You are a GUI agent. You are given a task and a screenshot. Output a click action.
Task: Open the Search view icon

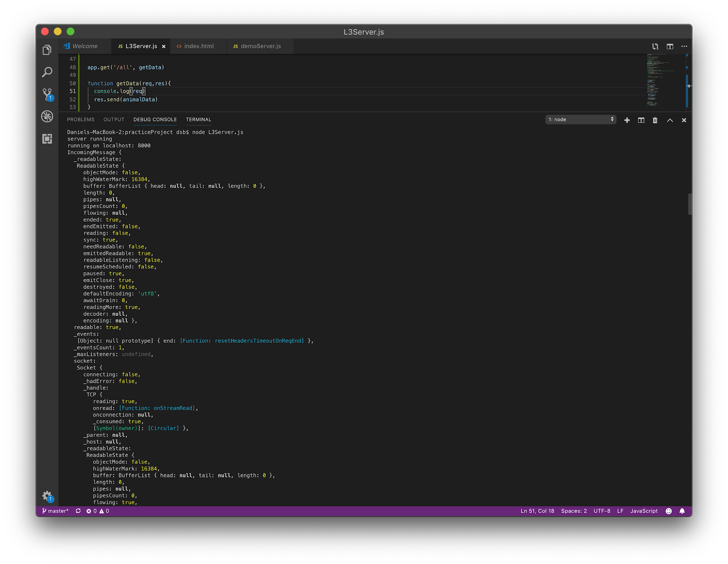[x=47, y=72]
